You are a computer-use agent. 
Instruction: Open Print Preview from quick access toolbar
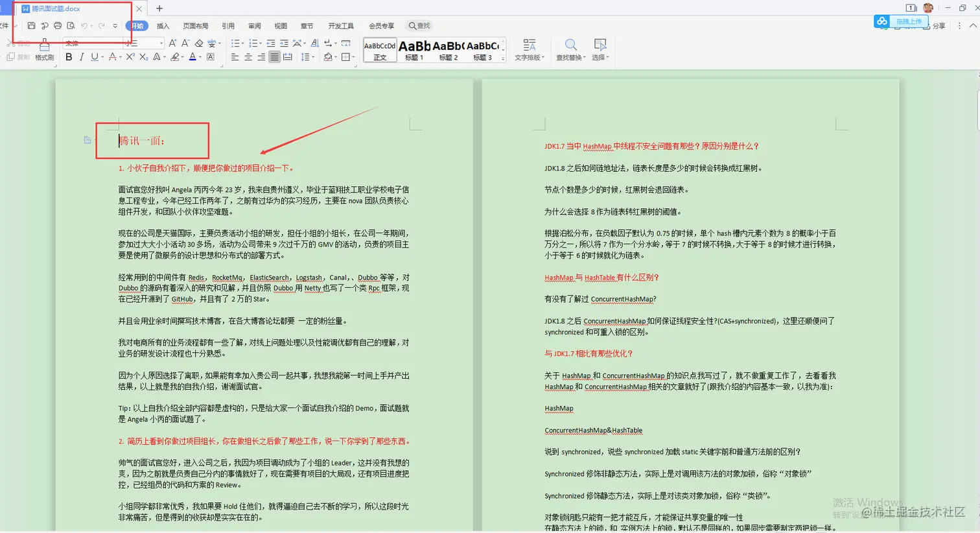[71, 25]
